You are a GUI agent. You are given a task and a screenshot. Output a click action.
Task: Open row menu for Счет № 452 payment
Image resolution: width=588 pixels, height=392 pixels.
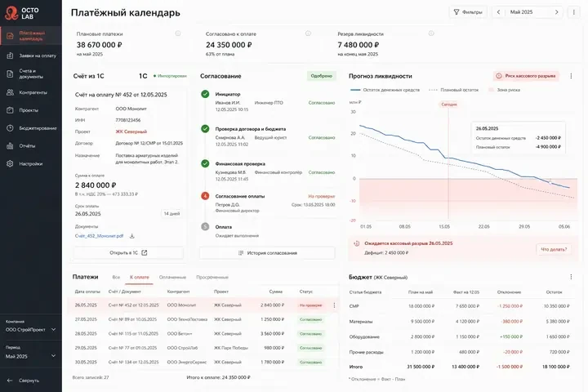pyautogui.click(x=334, y=305)
